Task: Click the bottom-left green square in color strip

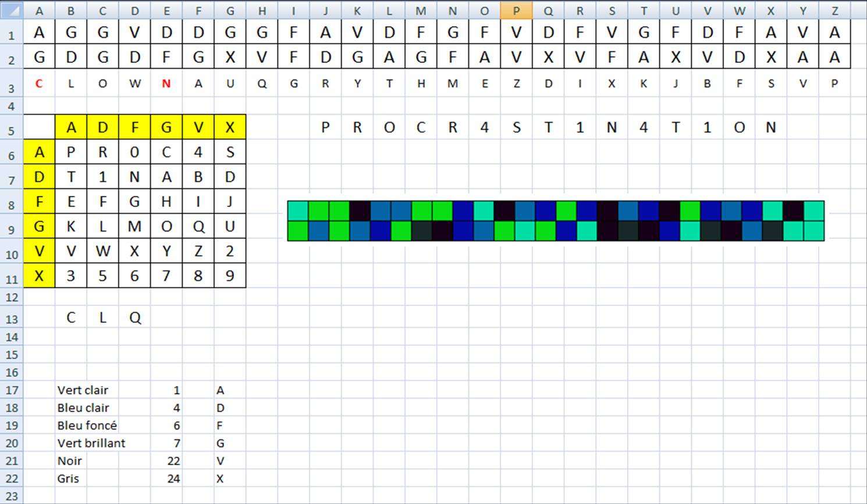Action: coord(297,231)
